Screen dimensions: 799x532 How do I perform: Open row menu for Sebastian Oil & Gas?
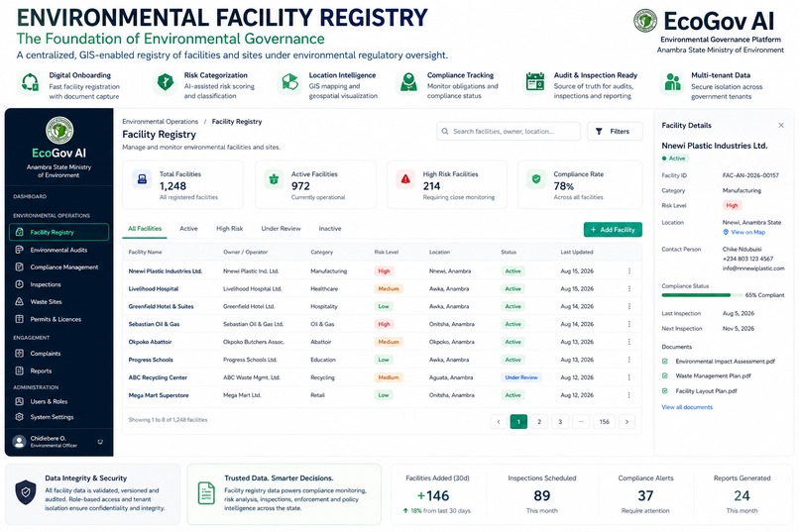pos(629,324)
